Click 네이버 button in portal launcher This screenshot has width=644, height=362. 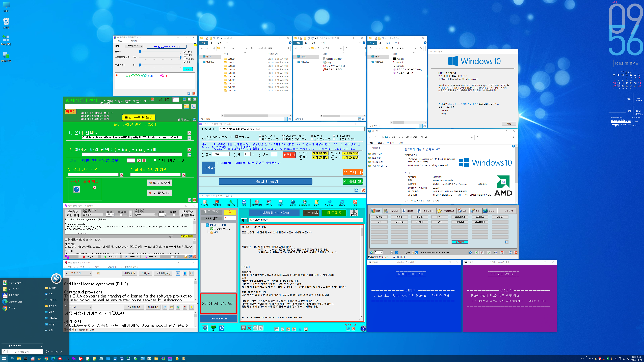click(399, 217)
